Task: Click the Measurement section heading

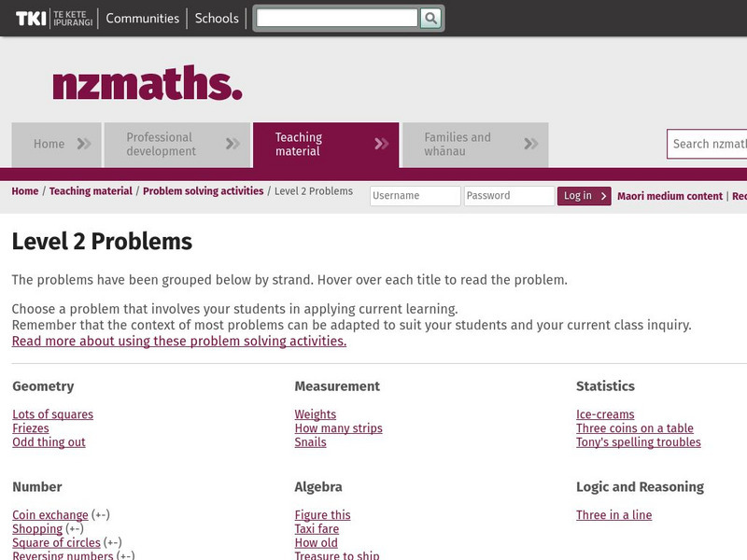Action: 337,386
